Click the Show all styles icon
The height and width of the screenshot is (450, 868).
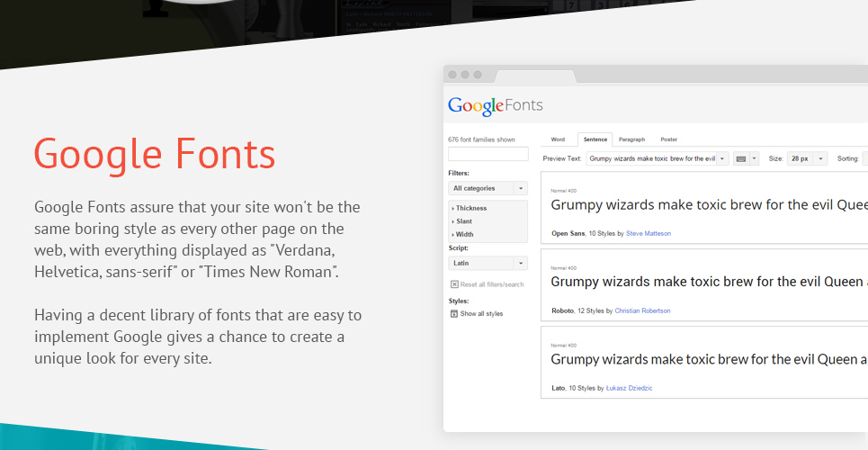click(x=454, y=314)
